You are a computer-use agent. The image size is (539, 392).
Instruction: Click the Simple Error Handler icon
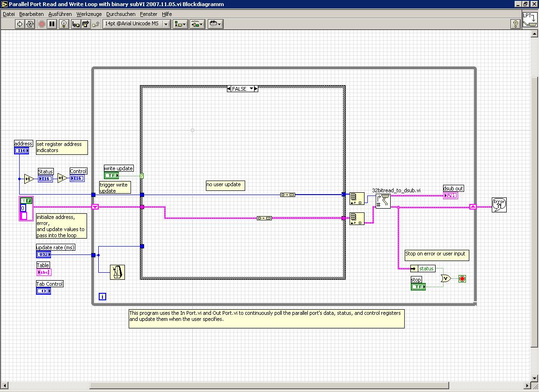click(x=499, y=205)
